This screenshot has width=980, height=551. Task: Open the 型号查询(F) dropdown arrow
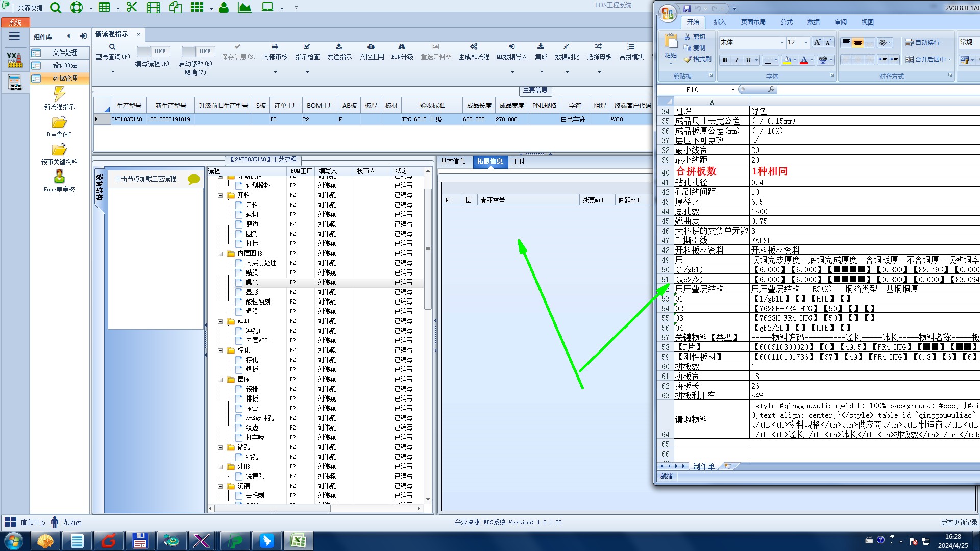[113, 72]
